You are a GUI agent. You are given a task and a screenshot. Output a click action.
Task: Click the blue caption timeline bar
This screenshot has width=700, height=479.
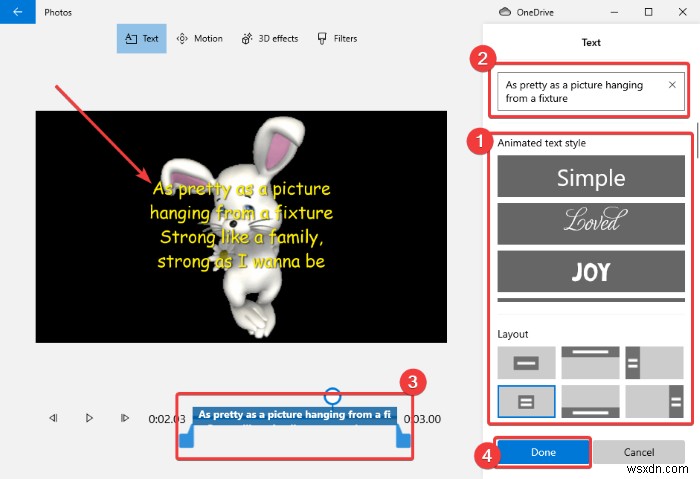pos(295,415)
